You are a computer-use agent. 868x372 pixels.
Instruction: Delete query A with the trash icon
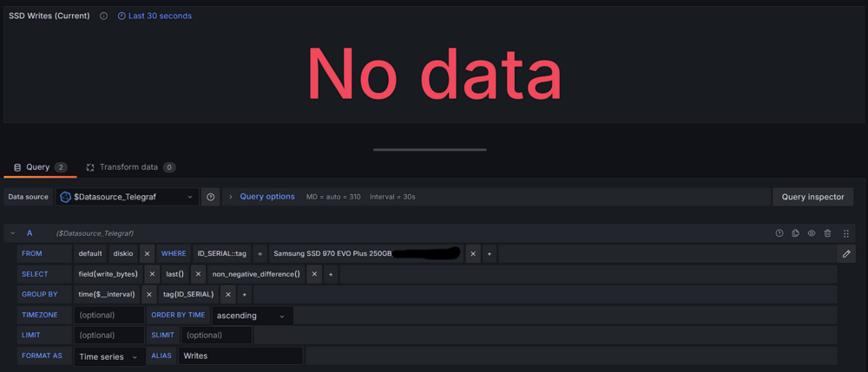click(x=827, y=233)
